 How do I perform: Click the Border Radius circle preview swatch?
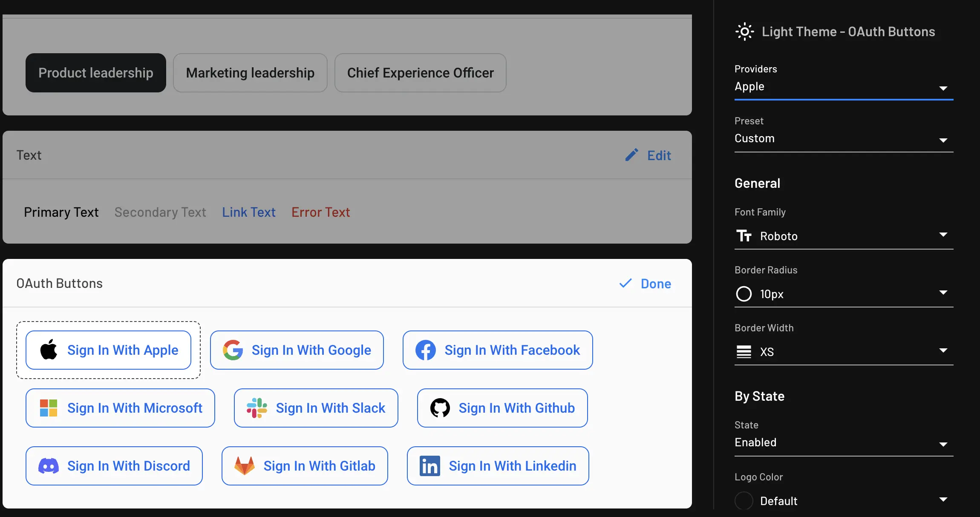coord(744,294)
